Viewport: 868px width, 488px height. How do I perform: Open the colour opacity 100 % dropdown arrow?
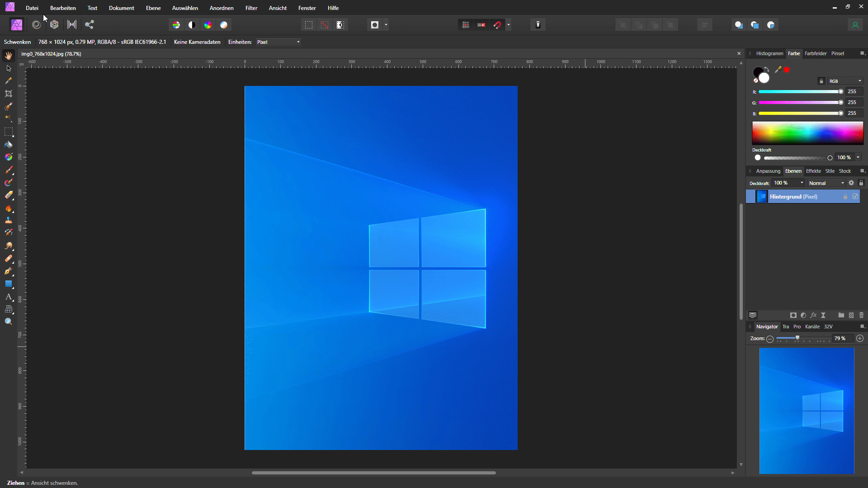pos(858,157)
